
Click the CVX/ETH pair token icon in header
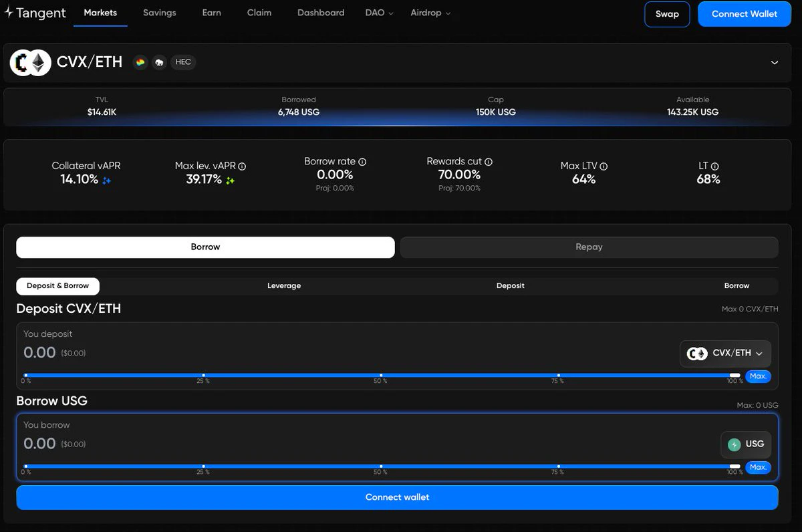31,63
